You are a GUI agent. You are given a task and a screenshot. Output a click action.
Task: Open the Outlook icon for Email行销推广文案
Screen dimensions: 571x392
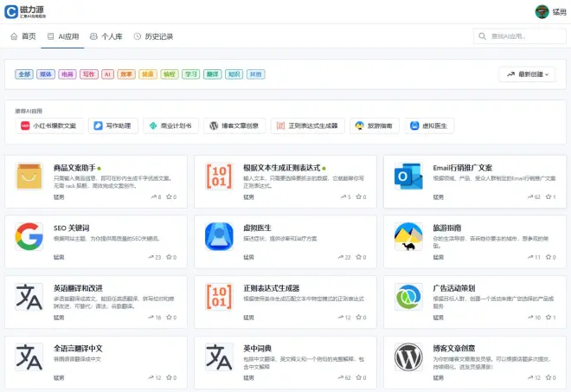click(407, 176)
